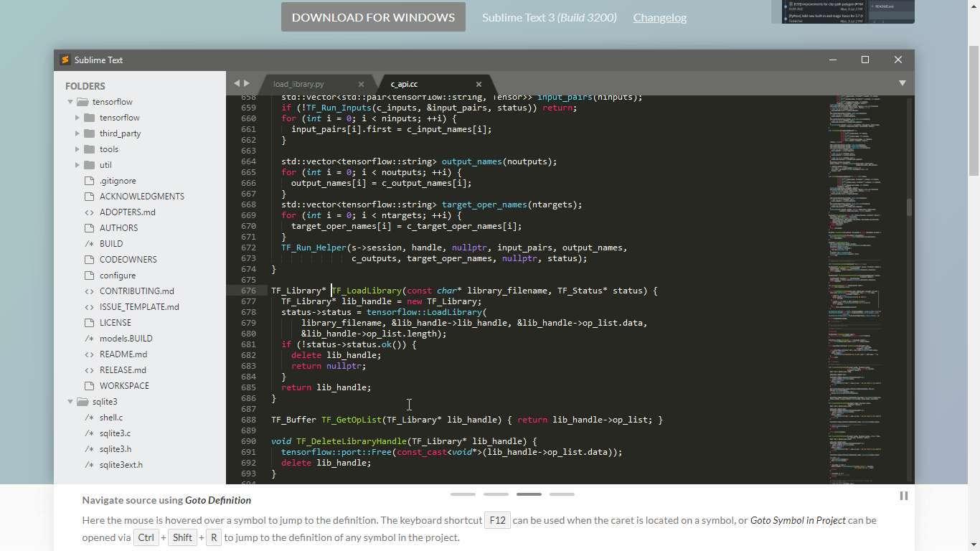Viewport: 980px width, 551px height.
Task: Open README.md in the sidebar
Action: point(123,354)
